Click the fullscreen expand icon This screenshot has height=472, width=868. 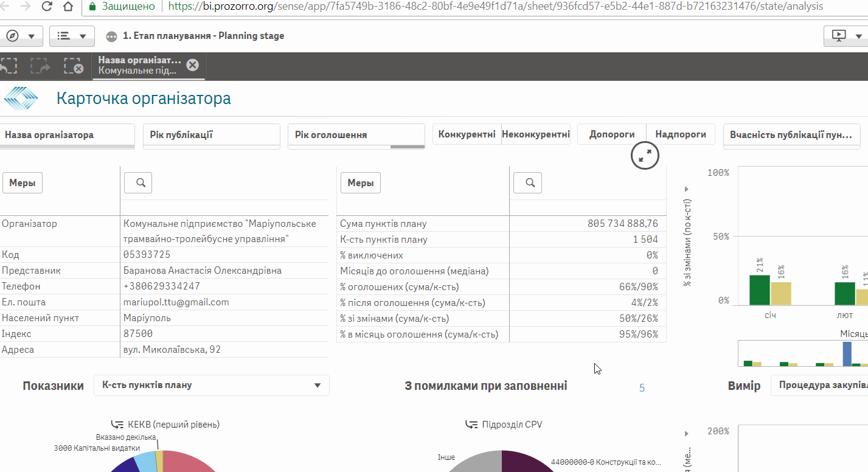tap(645, 156)
